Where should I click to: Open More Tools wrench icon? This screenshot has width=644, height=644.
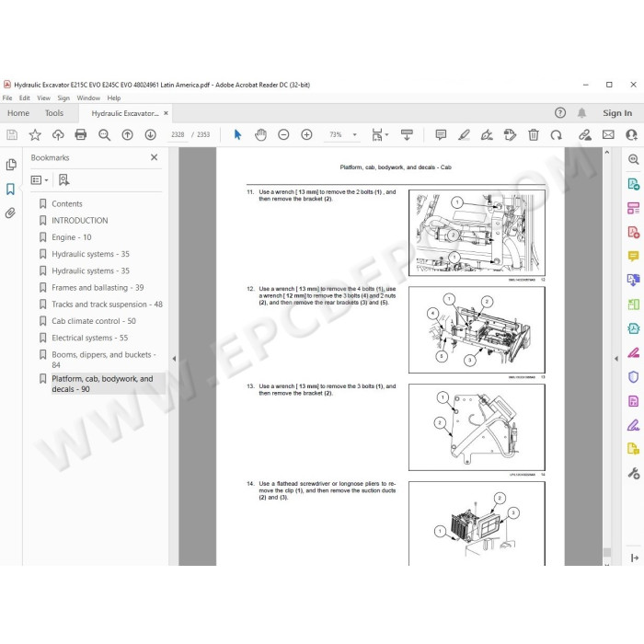(633, 473)
